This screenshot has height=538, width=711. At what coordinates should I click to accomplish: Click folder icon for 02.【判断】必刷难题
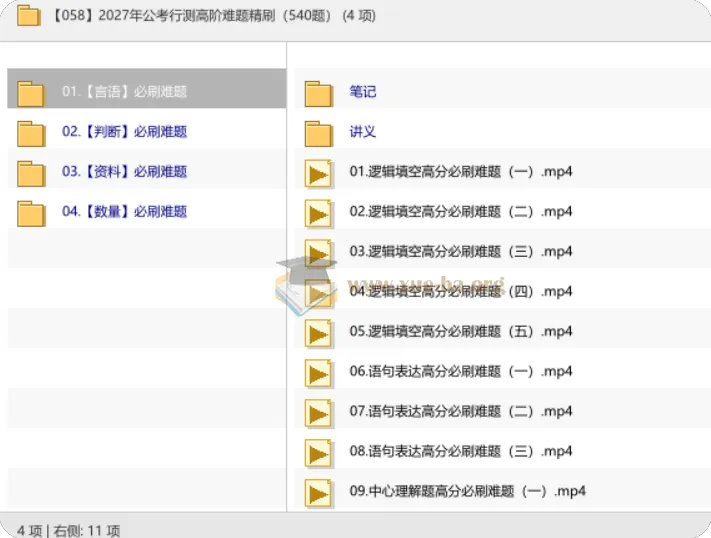coord(31,134)
